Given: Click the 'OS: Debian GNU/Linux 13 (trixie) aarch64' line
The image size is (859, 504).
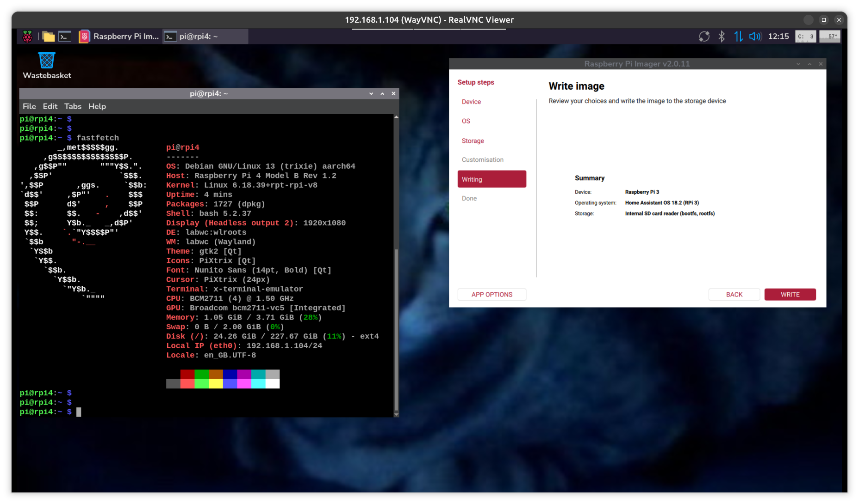Looking at the screenshot, I should tap(261, 166).
